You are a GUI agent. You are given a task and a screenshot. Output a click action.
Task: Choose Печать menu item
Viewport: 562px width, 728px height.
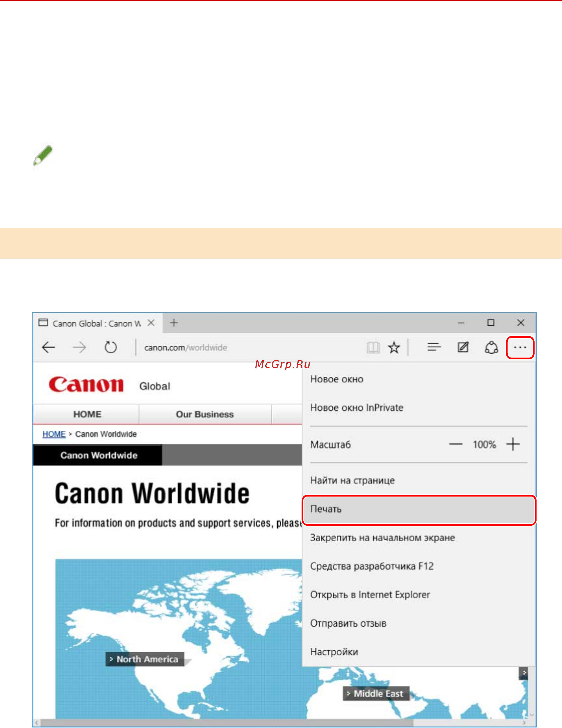point(419,510)
